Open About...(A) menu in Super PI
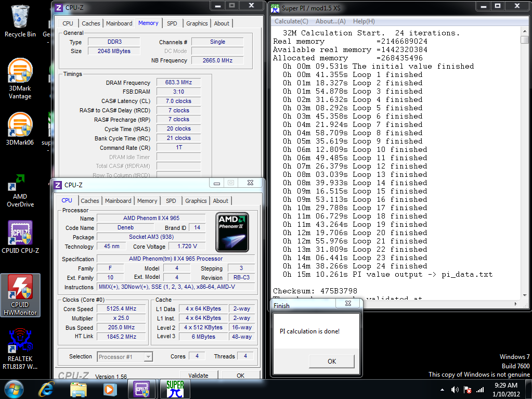Image resolution: width=532 pixels, height=399 pixels. (330, 21)
